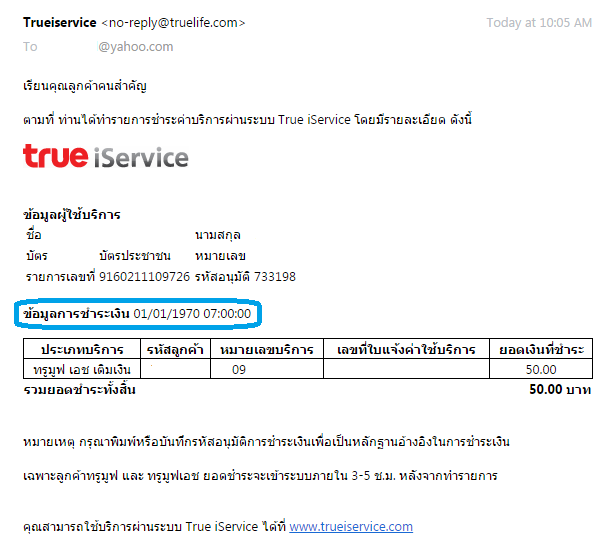Click the line starting 'เฉพาะลูกค้าทรูมูฟ'
The width and height of the screenshot is (613, 543).
260,476
